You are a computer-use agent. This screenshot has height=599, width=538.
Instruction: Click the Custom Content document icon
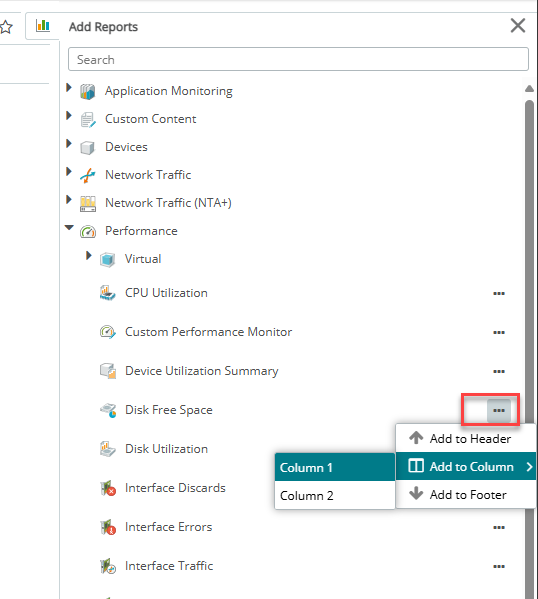click(88, 120)
